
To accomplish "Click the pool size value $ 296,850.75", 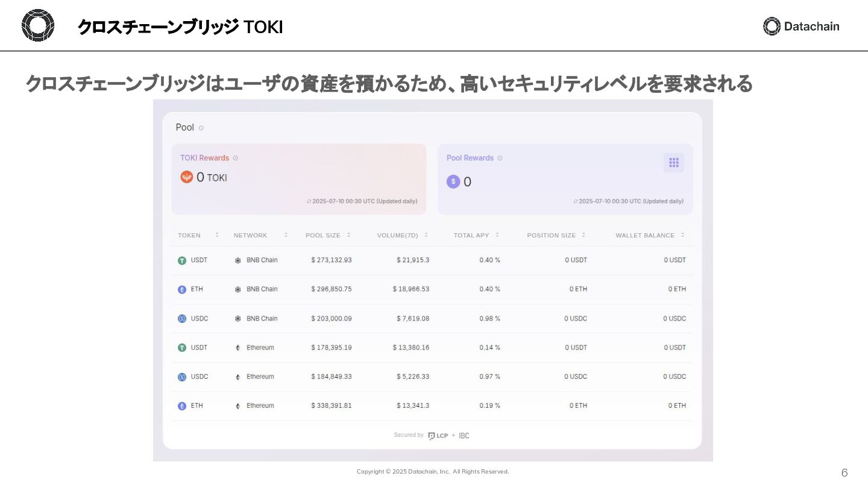I will 332,289.
